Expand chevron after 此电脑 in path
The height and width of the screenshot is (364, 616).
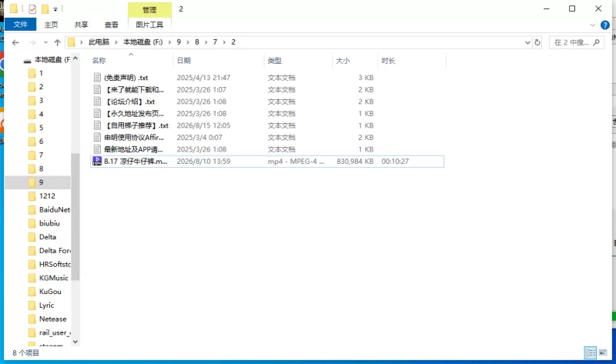[116, 42]
